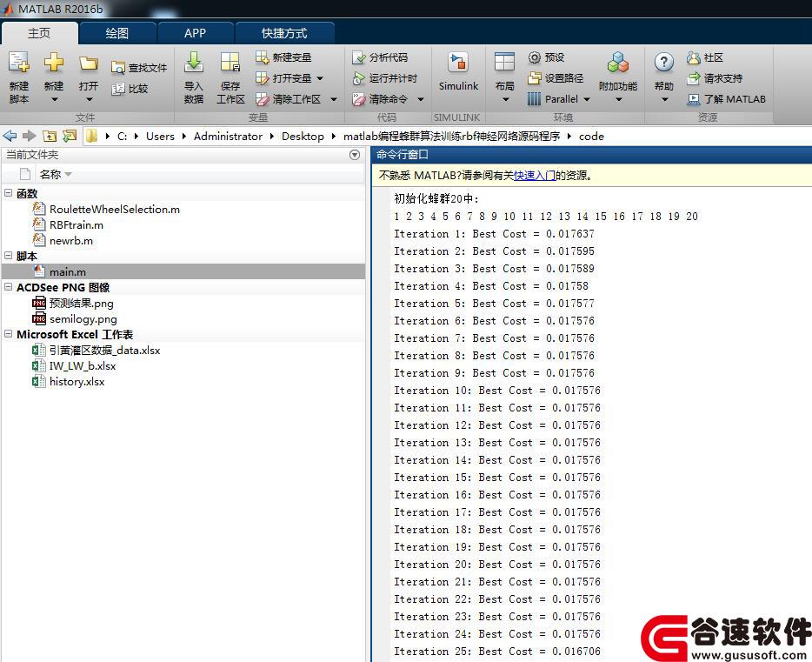The image size is (812, 662).
Task: Click the Parallel icon
Action: (534, 99)
